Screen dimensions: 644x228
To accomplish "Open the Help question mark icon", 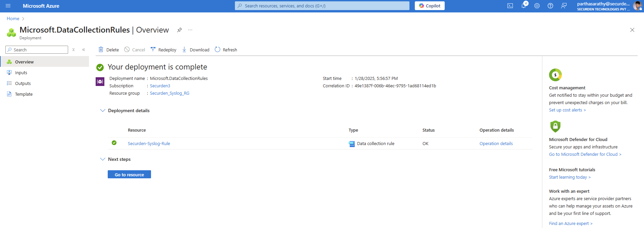I will pyautogui.click(x=550, y=6).
